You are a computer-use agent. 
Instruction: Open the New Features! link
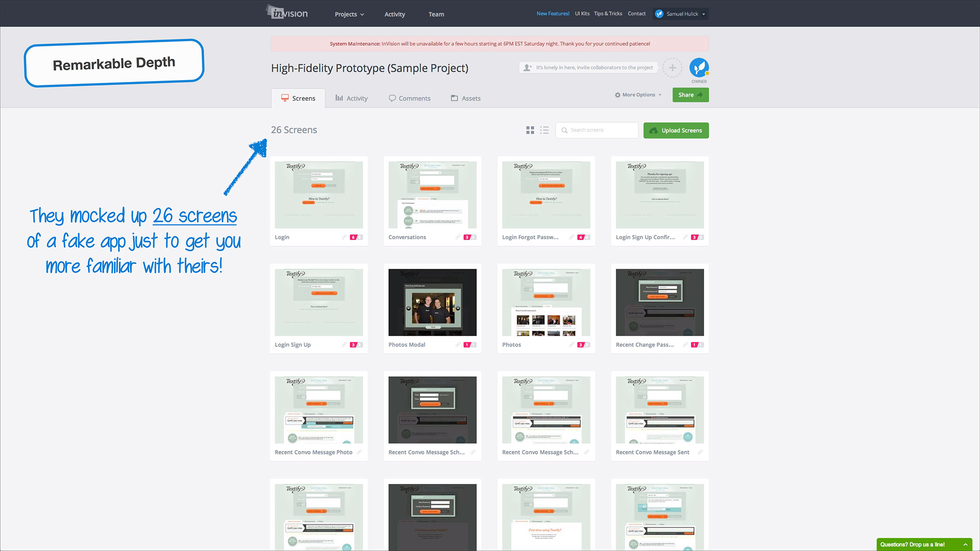click(x=553, y=14)
